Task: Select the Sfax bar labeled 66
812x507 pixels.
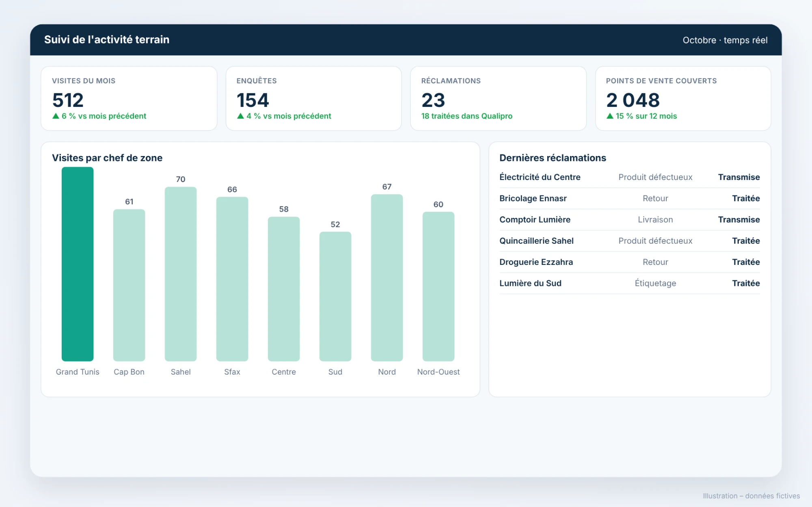Action: pyautogui.click(x=232, y=279)
